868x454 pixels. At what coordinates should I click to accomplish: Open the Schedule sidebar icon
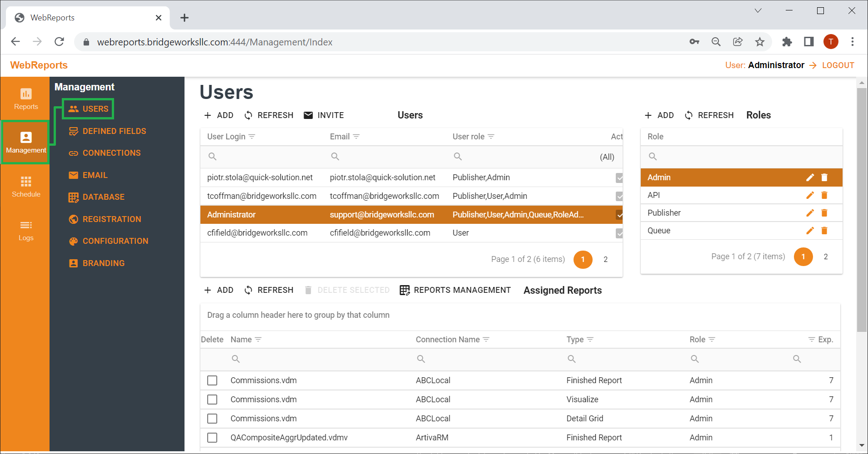point(26,187)
